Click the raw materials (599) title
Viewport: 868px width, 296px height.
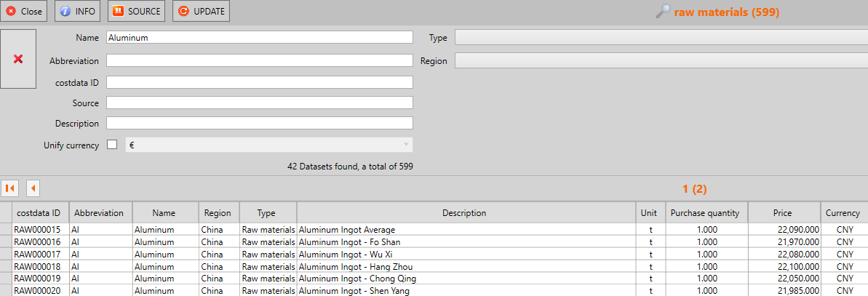pyautogui.click(x=727, y=12)
